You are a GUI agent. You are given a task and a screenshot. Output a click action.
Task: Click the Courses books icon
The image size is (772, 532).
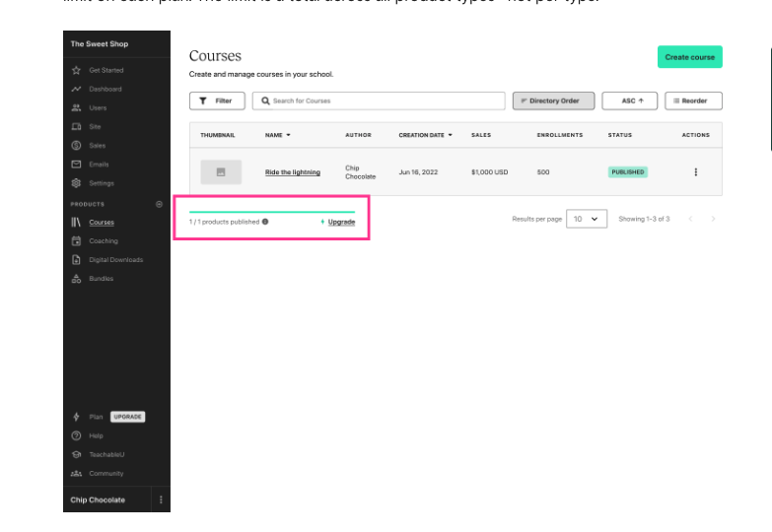click(x=76, y=223)
